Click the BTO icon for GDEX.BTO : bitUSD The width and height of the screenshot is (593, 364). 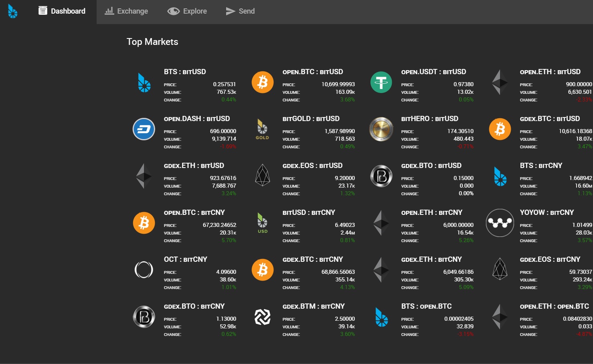click(381, 176)
